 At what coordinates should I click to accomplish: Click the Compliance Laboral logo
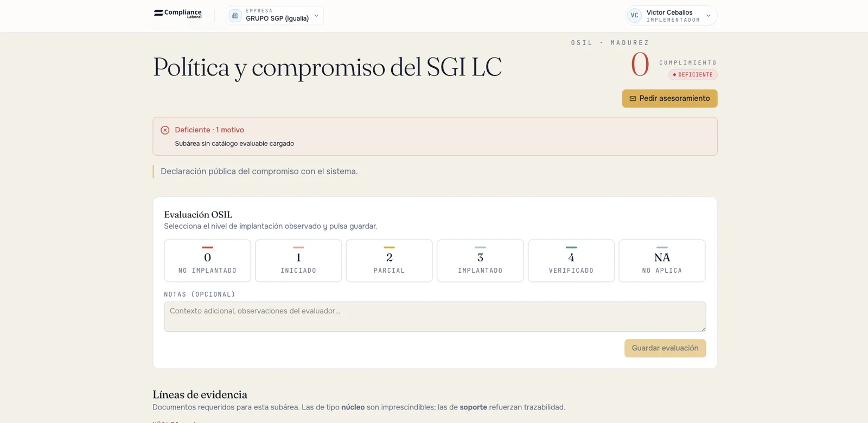point(178,14)
